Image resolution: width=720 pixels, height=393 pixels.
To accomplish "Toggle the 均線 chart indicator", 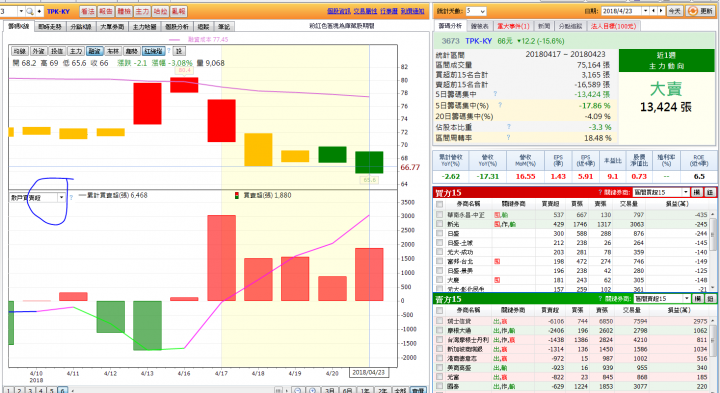I will [20, 51].
